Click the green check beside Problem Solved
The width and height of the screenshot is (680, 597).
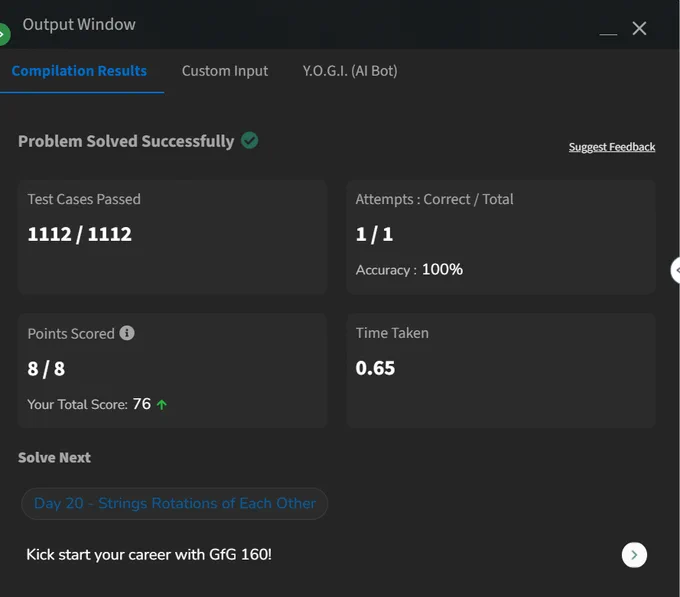(249, 140)
